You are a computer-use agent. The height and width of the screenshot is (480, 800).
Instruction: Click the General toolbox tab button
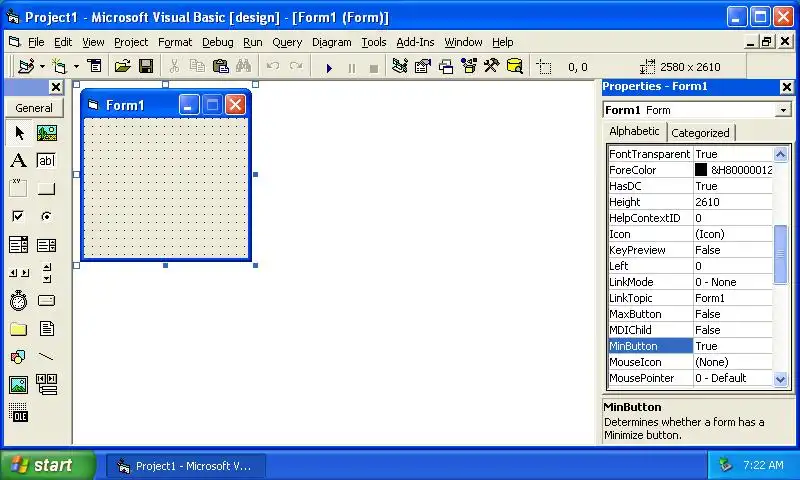[34, 108]
